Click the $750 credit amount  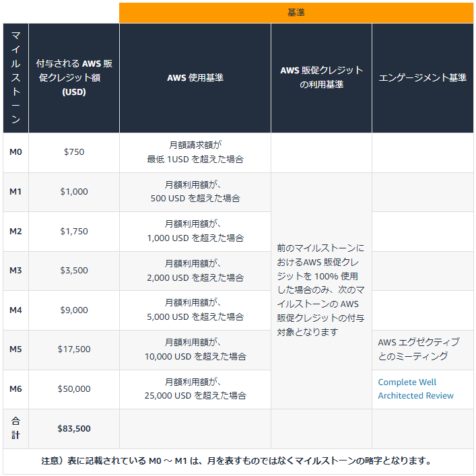point(74,152)
